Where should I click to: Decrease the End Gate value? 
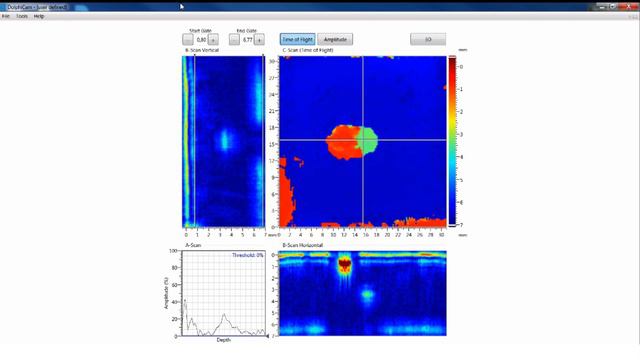point(234,40)
